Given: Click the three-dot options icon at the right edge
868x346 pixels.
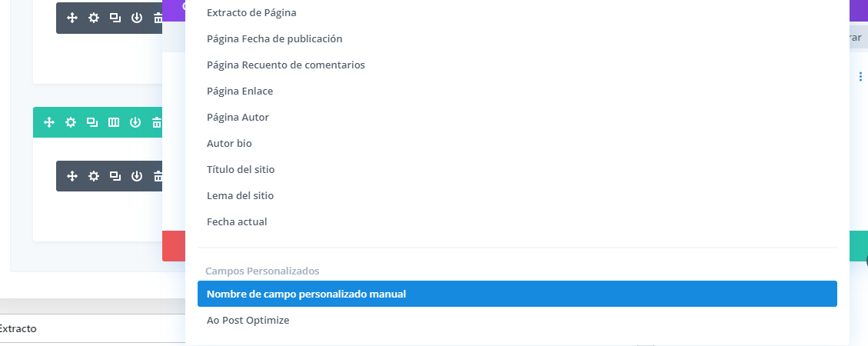Looking at the screenshot, I should (x=860, y=76).
